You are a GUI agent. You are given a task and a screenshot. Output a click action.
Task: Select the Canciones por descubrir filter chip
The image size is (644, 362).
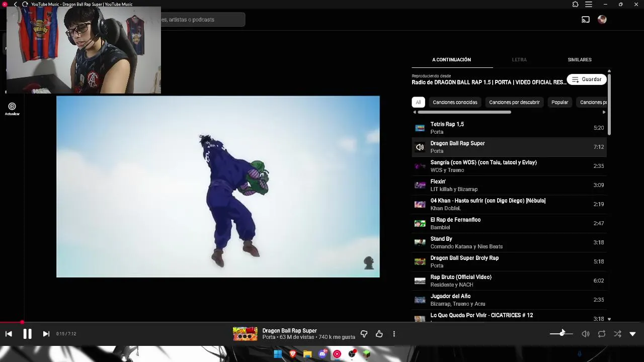click(x=514, y=102)
